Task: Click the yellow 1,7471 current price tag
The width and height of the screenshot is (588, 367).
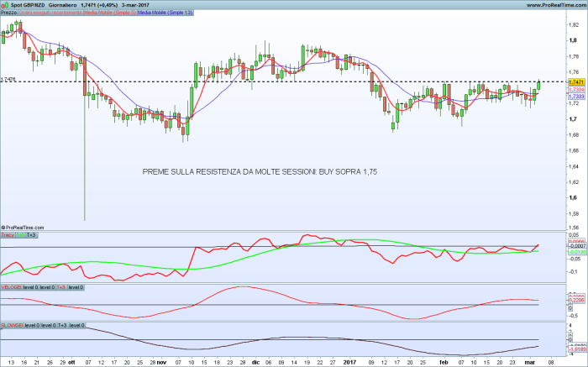Action: 576,82
